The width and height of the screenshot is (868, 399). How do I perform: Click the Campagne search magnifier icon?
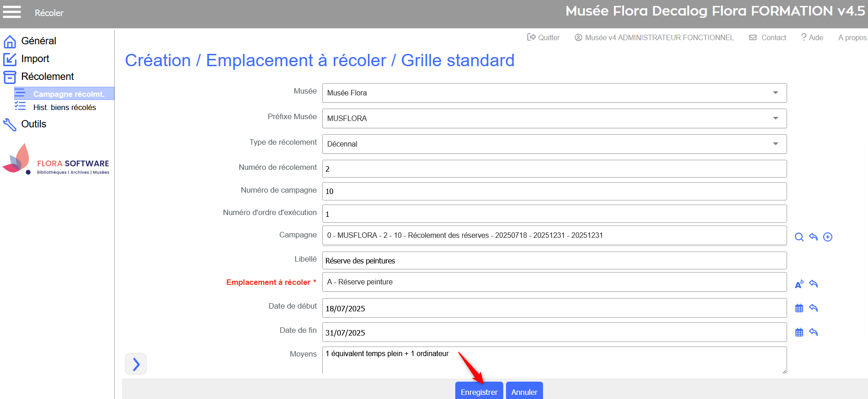click(799, 237)
